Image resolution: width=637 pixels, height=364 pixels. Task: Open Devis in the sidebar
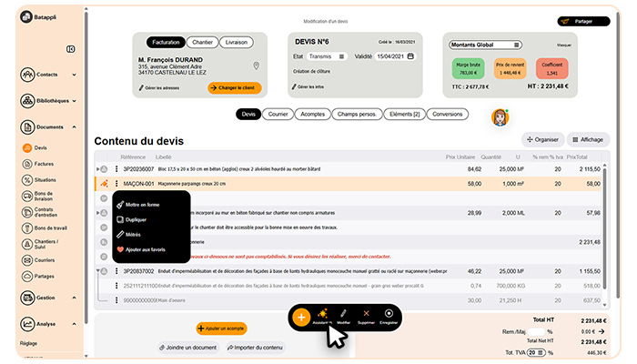pyautogui.click(x=35, y=147)
